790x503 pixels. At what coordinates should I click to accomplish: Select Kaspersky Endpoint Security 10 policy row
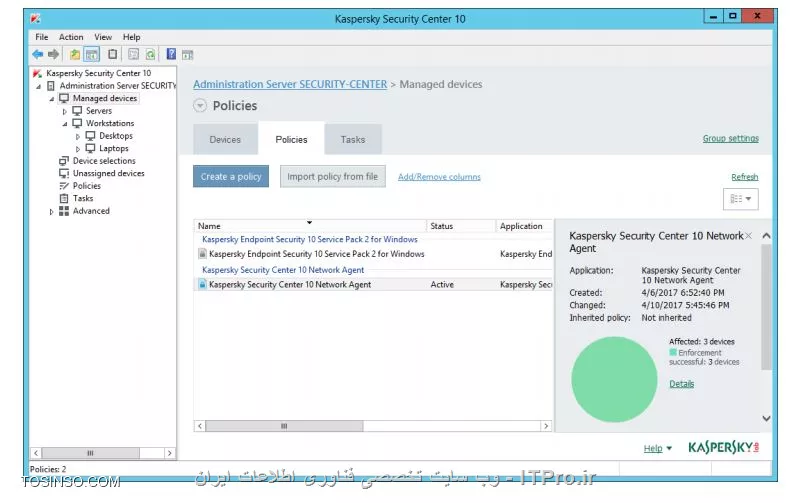click(373, 254)
